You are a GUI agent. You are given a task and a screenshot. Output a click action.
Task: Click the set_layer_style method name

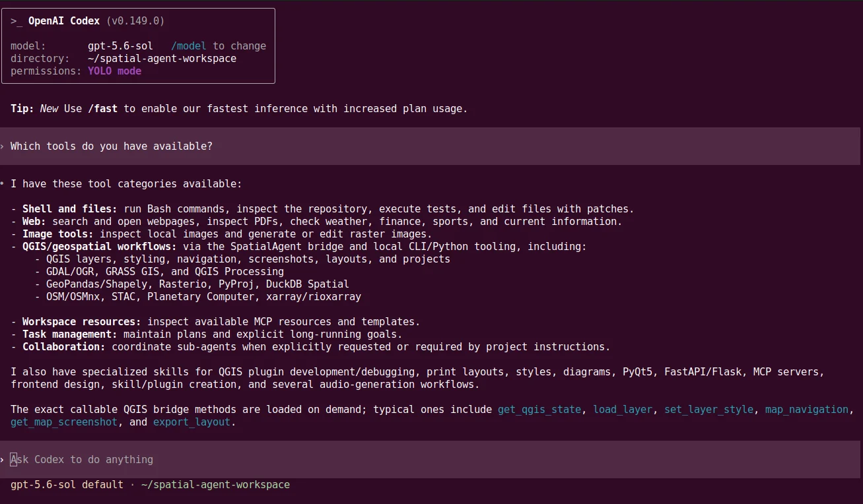click(x=709, y=410)
